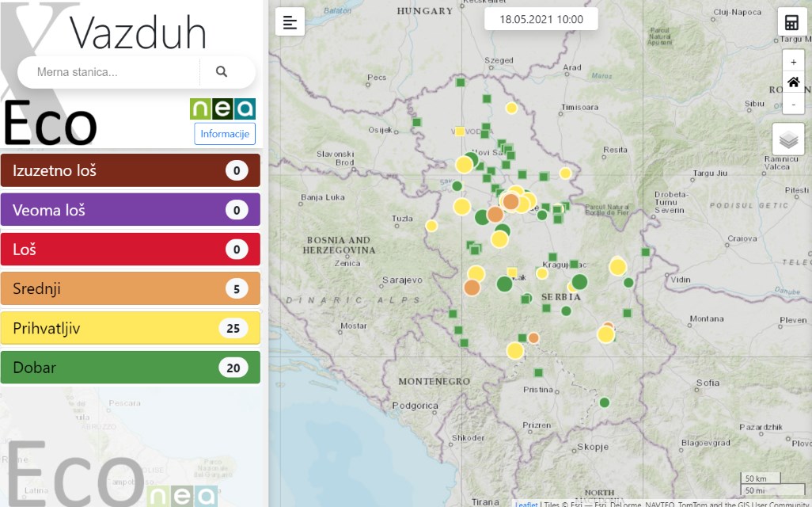The width and height of the screenshot is (812, 507).
Task: Expand the Prihvatljiv stations list
Action: click(x=131, y=328)
